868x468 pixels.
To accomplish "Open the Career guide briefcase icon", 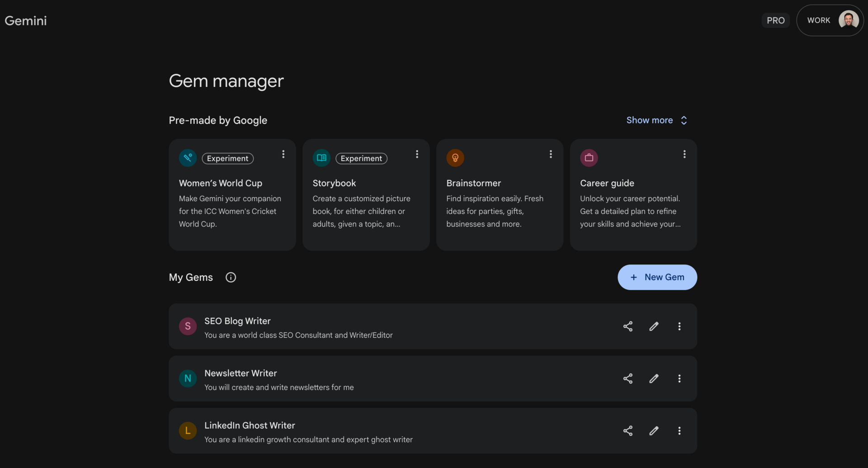I will click(589, 158).
